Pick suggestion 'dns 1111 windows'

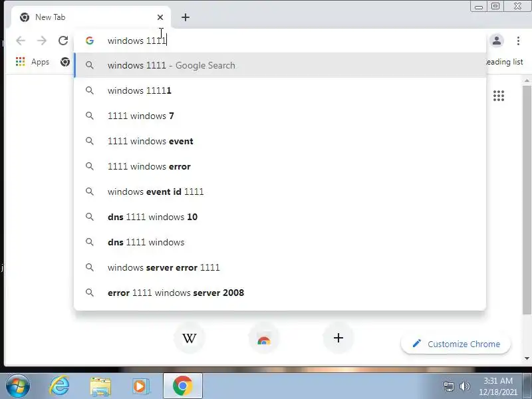280,242
